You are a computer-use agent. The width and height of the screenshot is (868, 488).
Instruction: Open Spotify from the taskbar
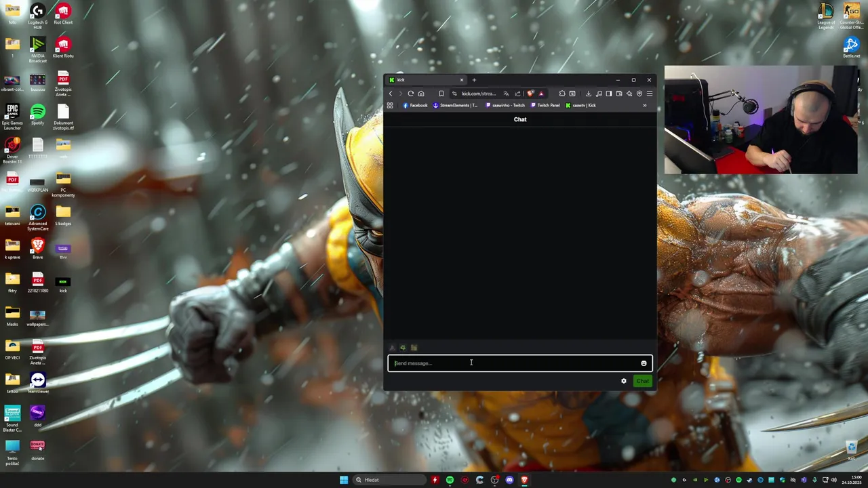pos(450,480)
